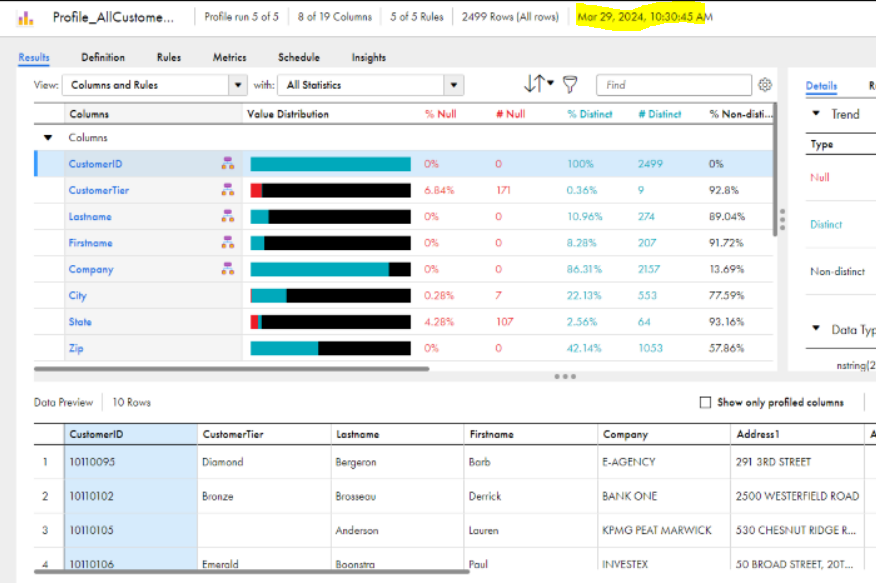Open the Metrics tab
This screenshot has width=876, height=583.
tap(229, 58)
